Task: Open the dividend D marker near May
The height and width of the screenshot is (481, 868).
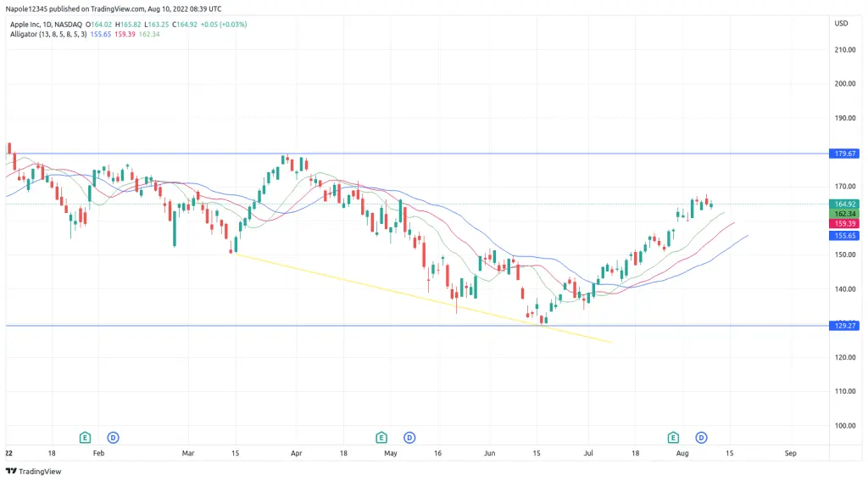Action: pyautogui.click(x=409, y=438)
